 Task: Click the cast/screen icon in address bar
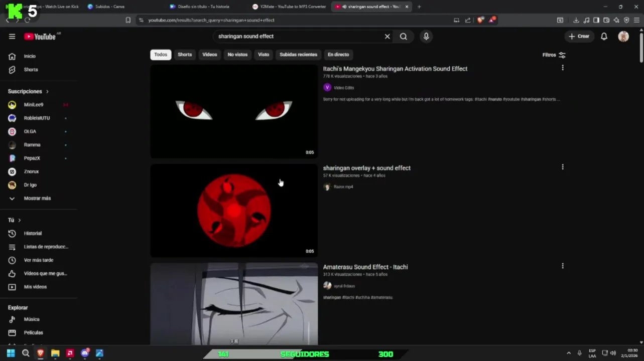456,20
